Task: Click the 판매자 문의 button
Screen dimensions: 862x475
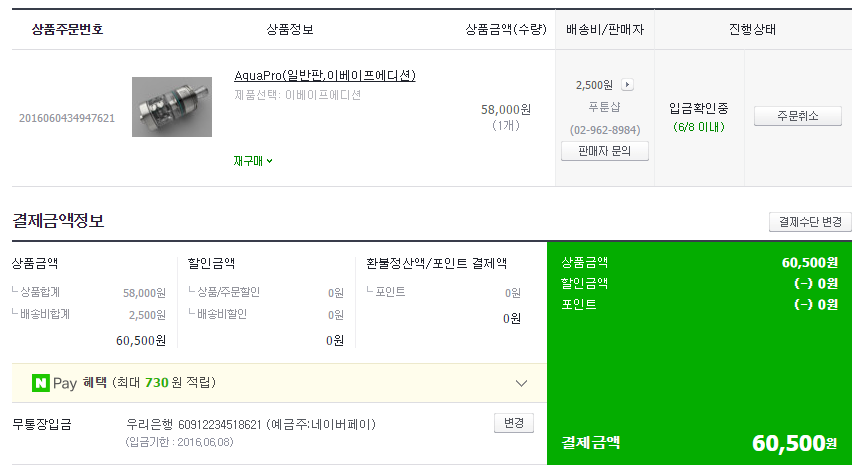Action: coord(605,151)
